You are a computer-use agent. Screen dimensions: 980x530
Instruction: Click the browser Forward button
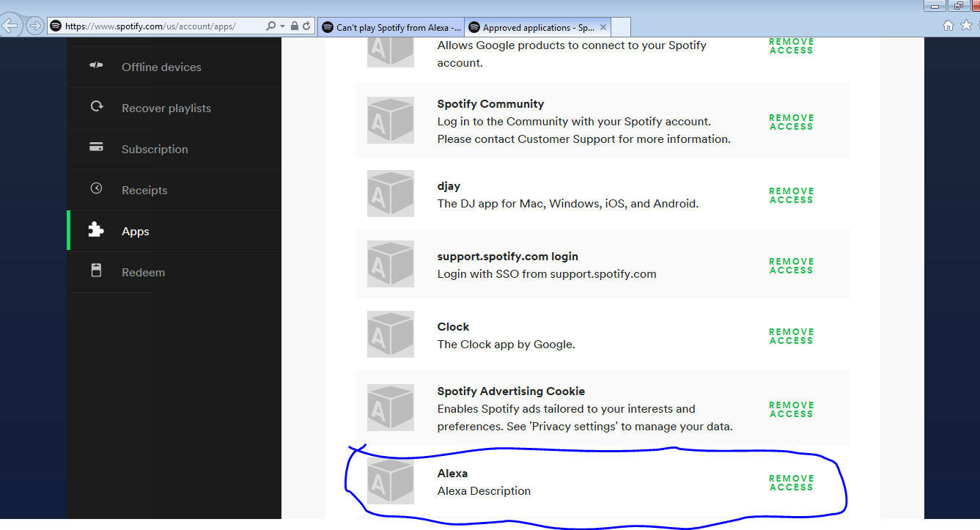click(x=34, y=26)
